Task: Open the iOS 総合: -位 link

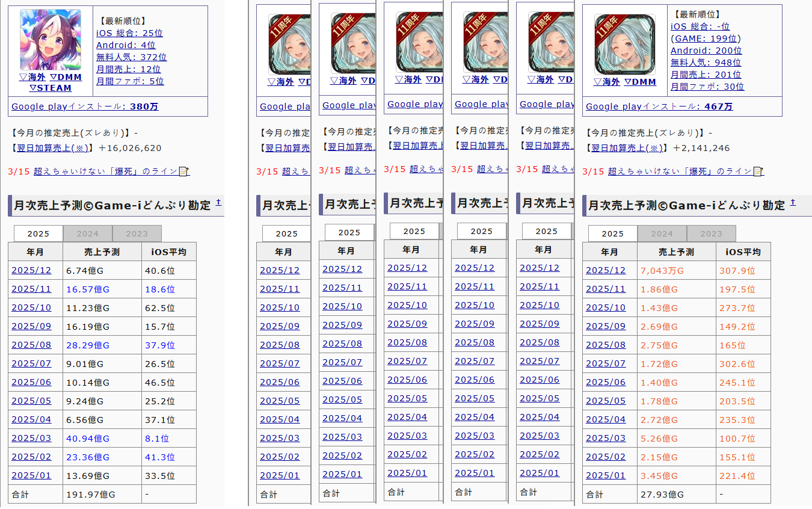Action: (x=700, y=26)
